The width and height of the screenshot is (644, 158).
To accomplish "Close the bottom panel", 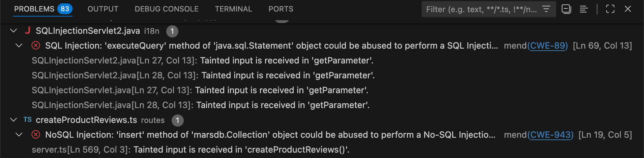I will point(627,9).
